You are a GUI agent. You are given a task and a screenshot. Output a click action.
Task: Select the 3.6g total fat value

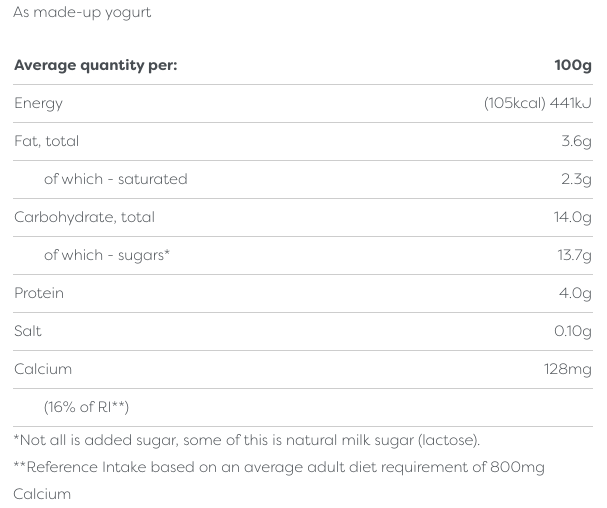[576, 142]
